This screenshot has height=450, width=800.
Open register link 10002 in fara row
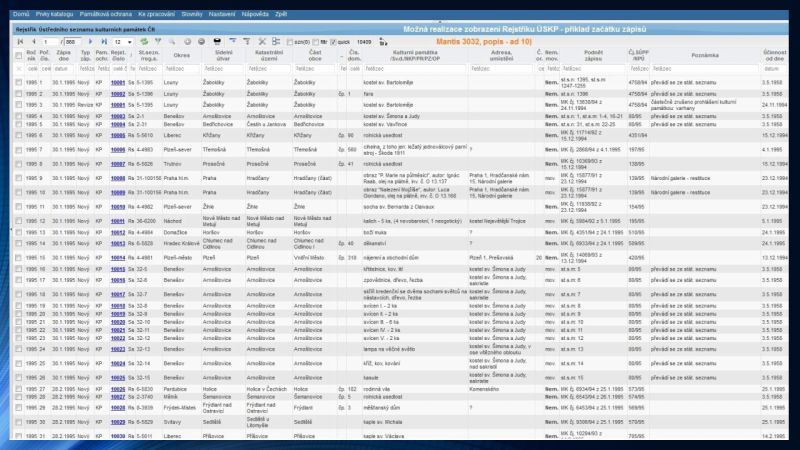click(x=118, y=94)
